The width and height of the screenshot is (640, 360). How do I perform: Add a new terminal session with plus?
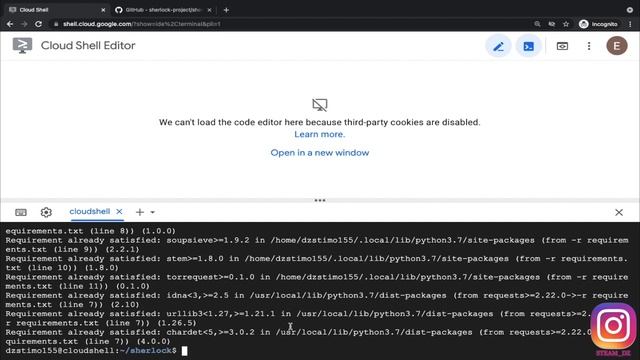point(140,212)
